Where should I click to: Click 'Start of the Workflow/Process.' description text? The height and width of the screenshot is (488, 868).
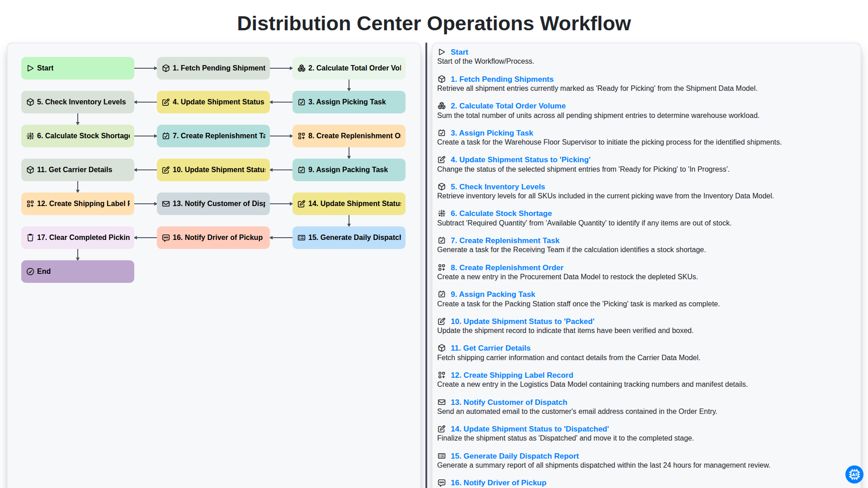pos(486,61)
